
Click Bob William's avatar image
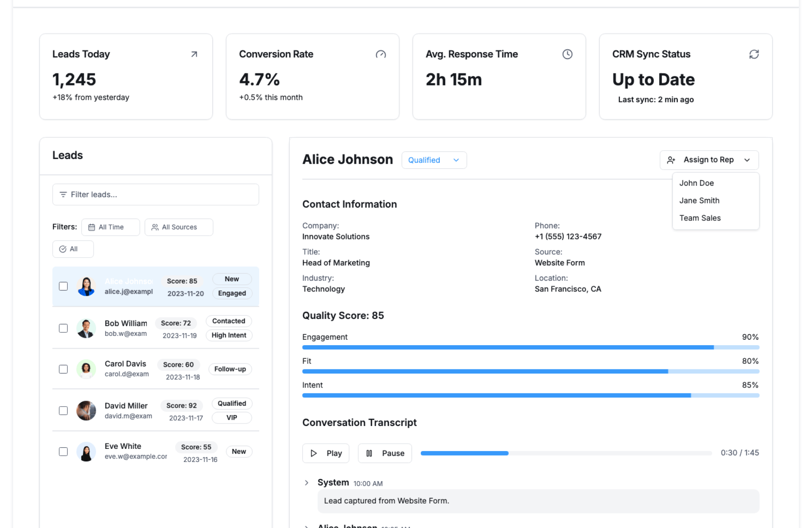point(86,328)
